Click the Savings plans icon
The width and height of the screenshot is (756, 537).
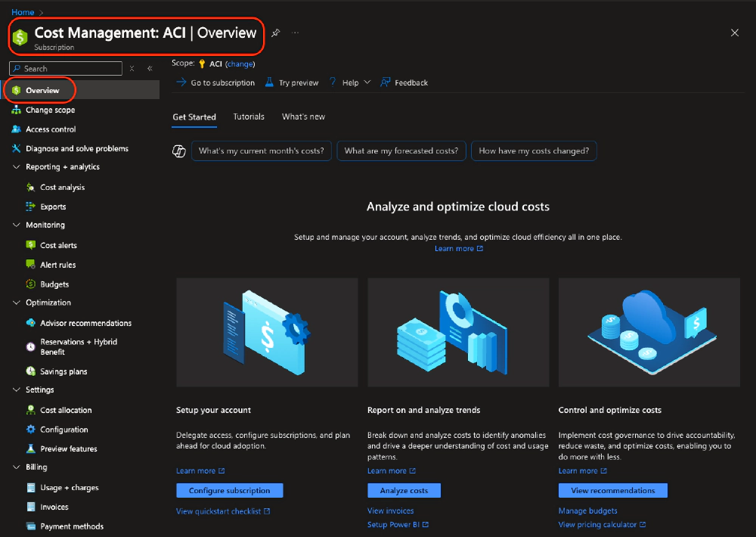click(31, 371)
